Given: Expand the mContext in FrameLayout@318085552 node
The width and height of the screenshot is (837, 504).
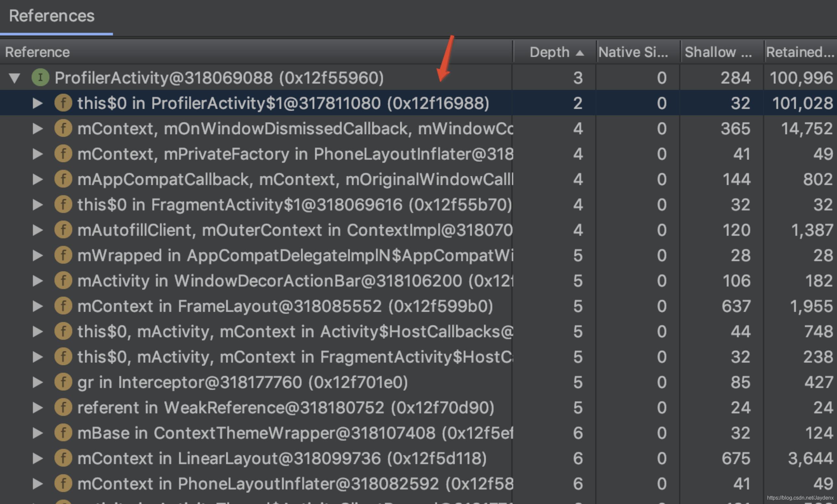Looking at the screenshot, I should [37, 306].
